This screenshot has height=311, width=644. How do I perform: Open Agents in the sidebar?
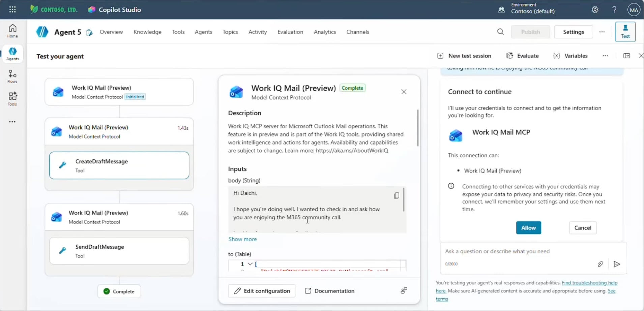pos(12,54)
